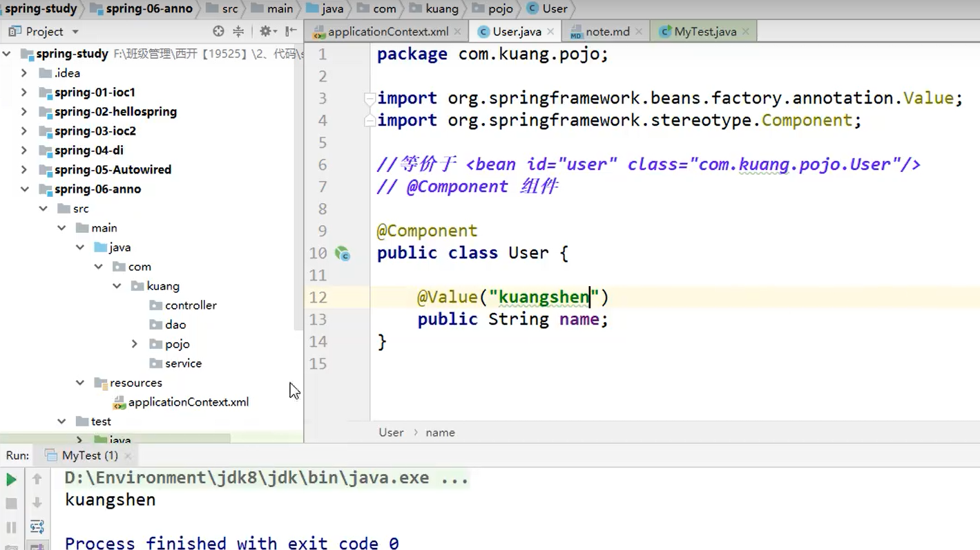Click the pause output icon in Run panel

11,527
